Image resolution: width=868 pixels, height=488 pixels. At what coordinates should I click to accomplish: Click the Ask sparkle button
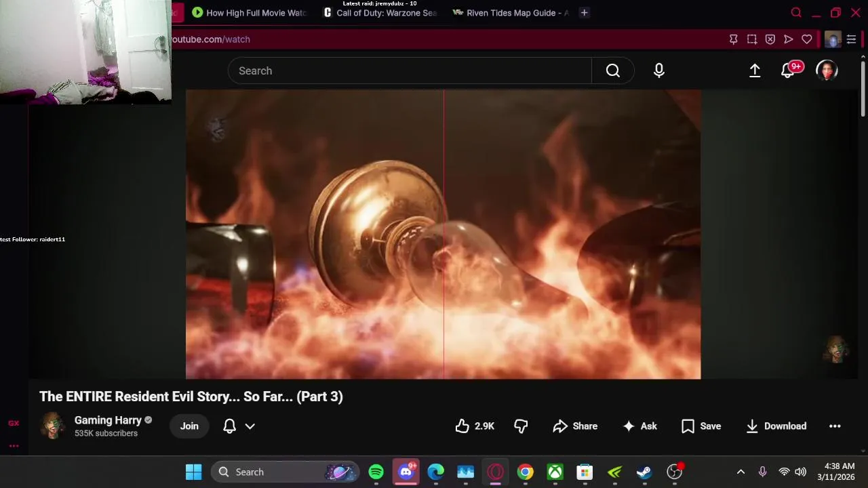(x=639, y=426)
